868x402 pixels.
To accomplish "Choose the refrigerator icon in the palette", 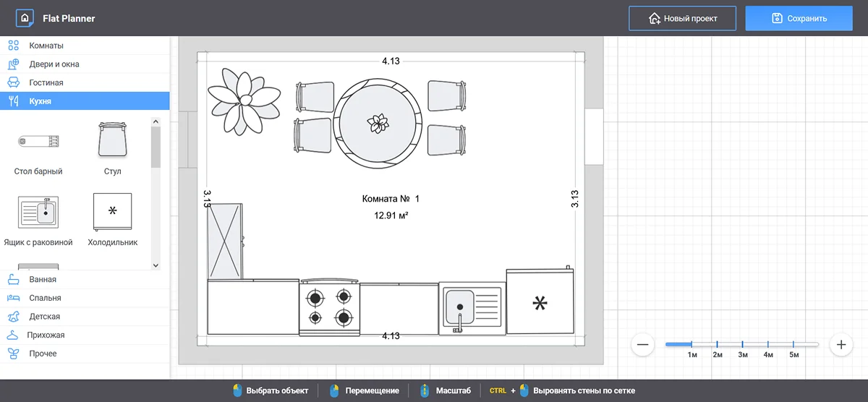I will point(112,212).
